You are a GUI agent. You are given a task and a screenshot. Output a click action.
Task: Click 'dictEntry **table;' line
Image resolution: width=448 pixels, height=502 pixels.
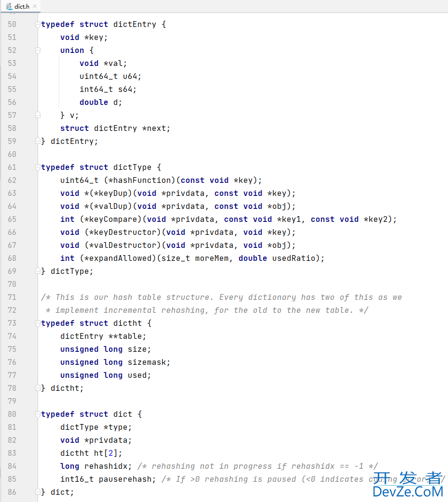[x=103, y=336]
